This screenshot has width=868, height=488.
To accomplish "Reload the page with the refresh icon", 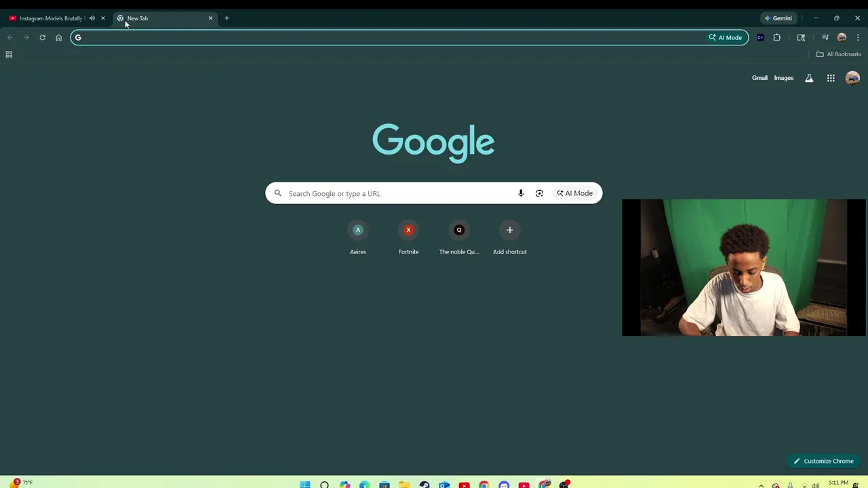I will [42, 37].
